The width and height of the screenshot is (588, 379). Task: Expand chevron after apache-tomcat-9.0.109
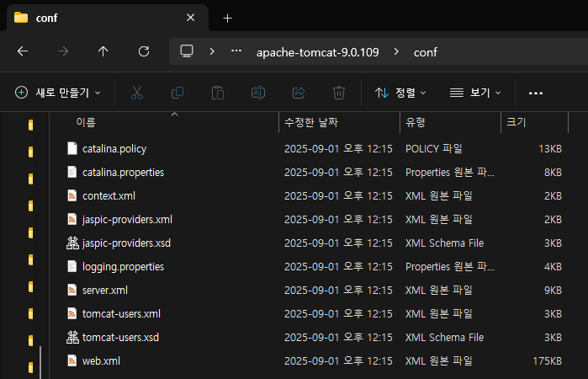point(396,51)
